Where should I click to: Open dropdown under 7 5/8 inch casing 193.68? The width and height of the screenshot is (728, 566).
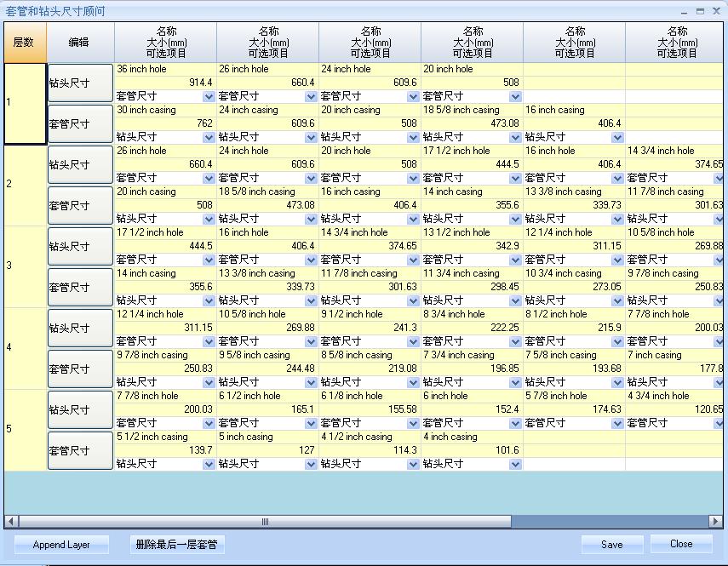(x=617, y=382)
